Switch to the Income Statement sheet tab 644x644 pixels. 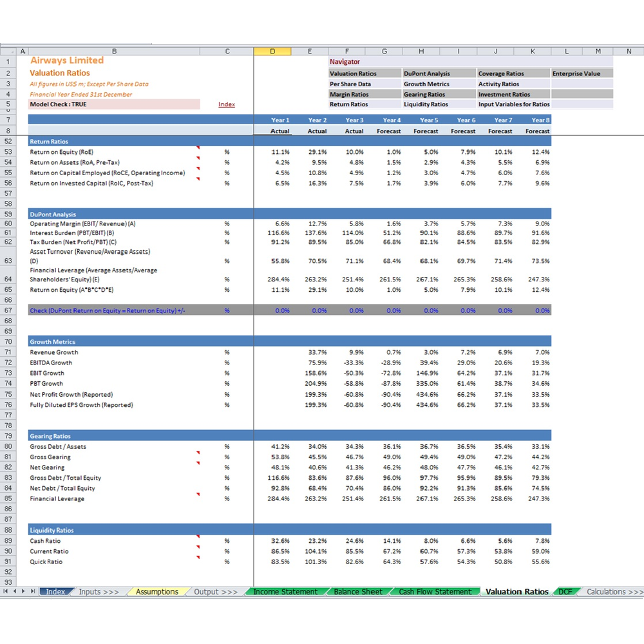pos(285,591)
